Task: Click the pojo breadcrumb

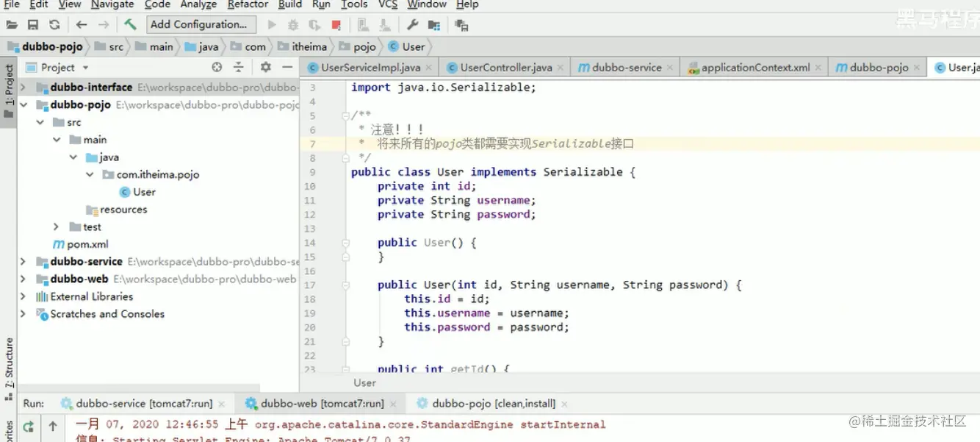Action: 358,46
